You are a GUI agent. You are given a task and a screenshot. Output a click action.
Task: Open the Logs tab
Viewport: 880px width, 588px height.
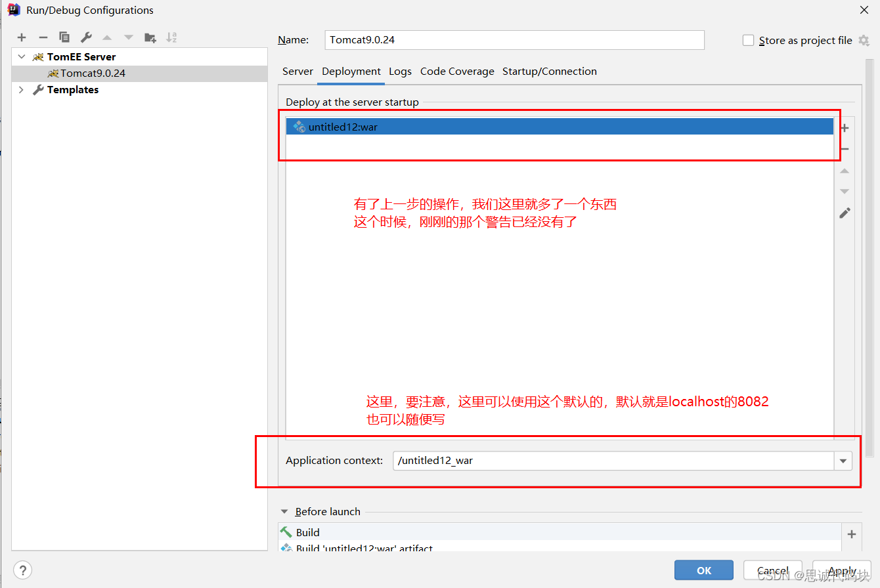(400, 72)
